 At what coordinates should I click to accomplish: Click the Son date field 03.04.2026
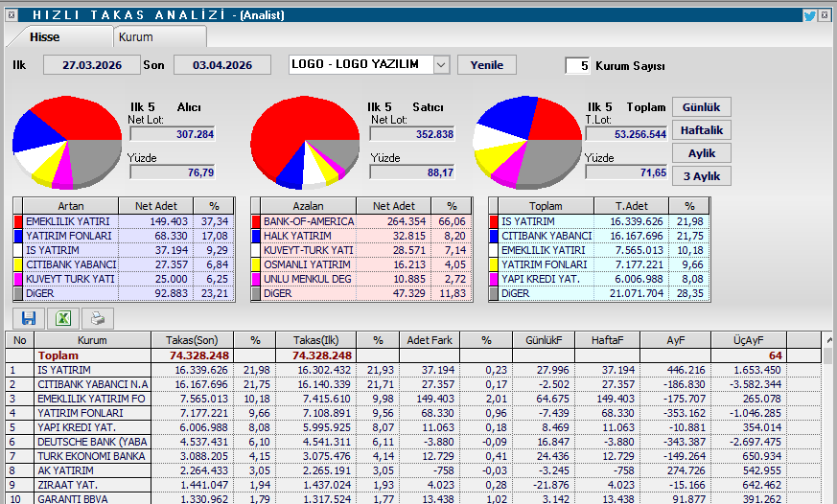click(x=222, y=65)
